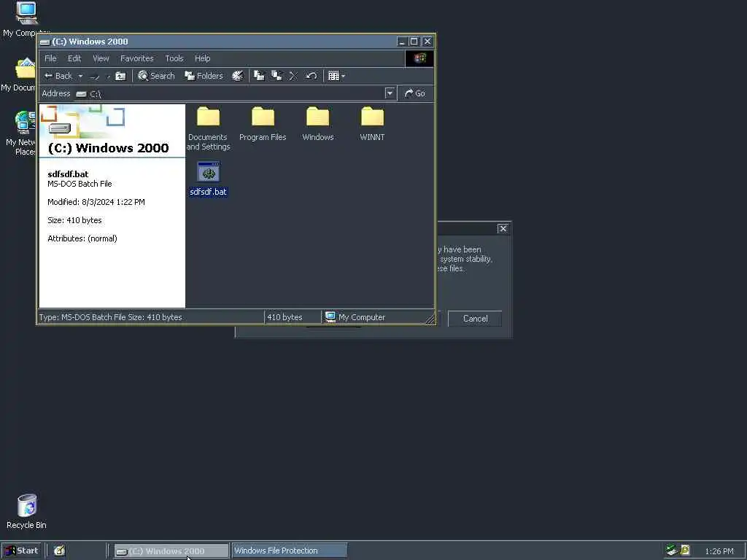Click the Move To toolbar icon
The height and width of the screenshot is (560, 747).
point(259,76)
